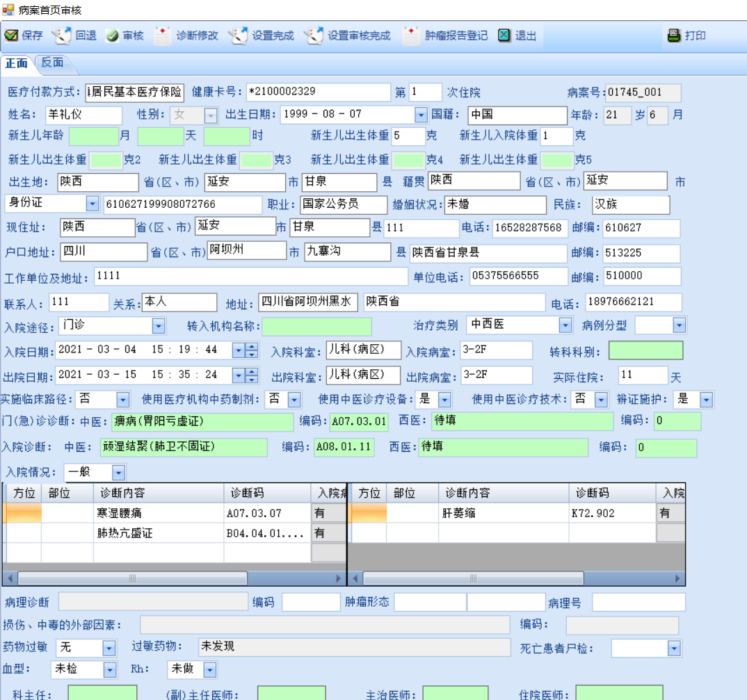This screenshot has height=700, width=747.
Task: Click the 审核 (Review) checkmark icon
Action: point(112,35)
